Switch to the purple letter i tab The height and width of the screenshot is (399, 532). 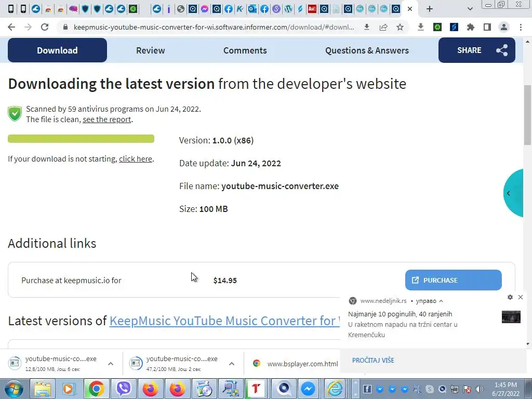point(169,9)
